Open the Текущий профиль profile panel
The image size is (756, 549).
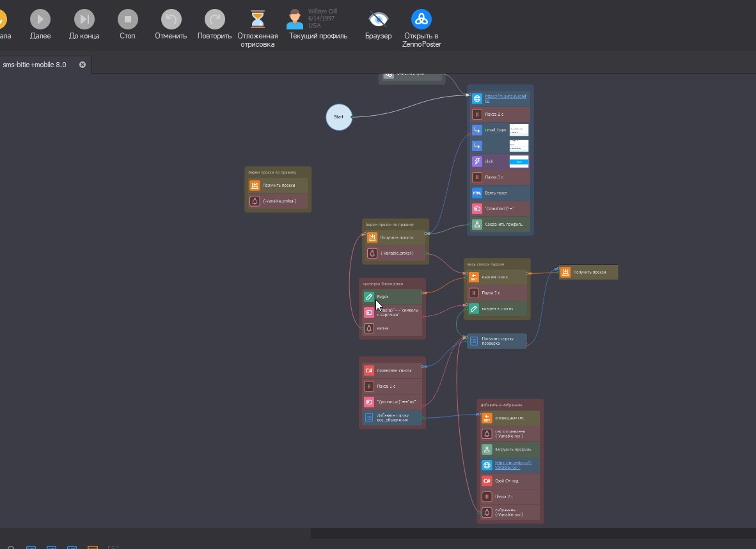[295, 20]
